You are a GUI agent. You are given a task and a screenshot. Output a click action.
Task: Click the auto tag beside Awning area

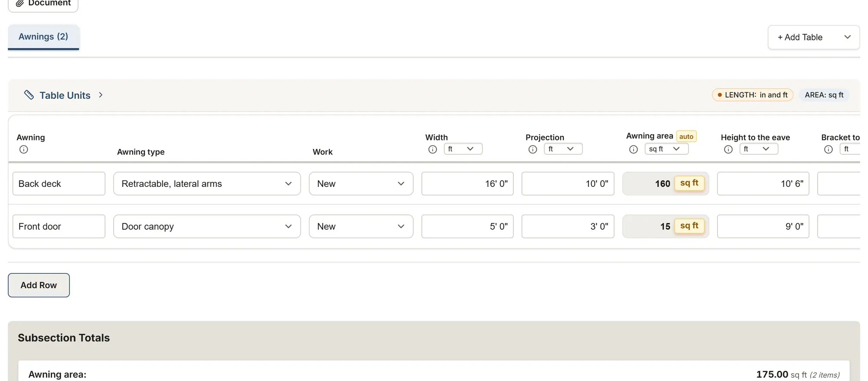pyautogui.click(x=686, y=137)
